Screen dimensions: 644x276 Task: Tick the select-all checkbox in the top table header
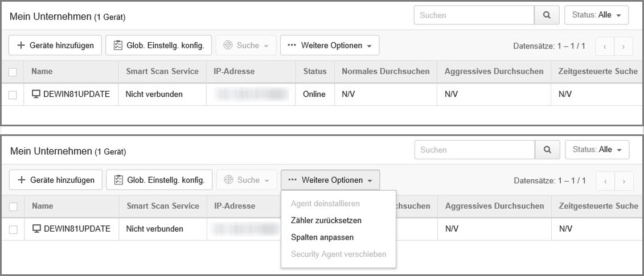point(13,72)
